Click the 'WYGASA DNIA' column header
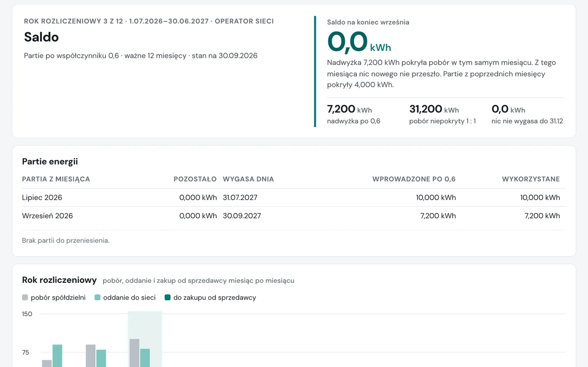This screenshot has height=367, width=588. [x=249, y=179]
